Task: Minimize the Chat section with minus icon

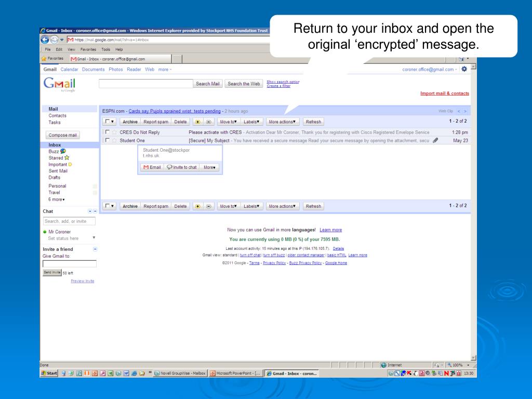Action: 95,211
